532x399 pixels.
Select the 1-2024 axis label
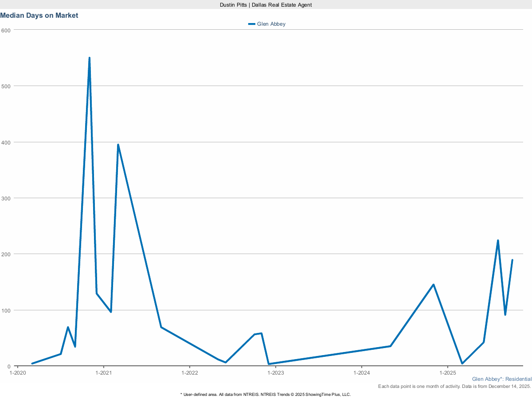coord(362,373)
